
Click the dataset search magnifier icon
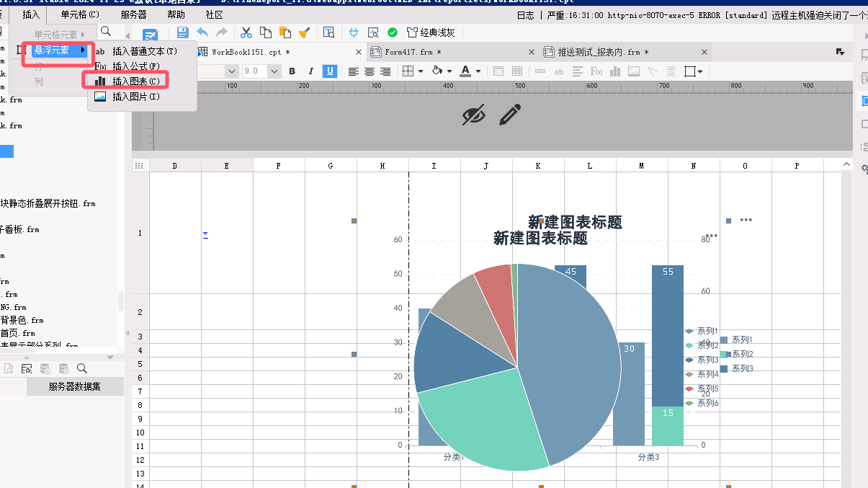(81, 368)
